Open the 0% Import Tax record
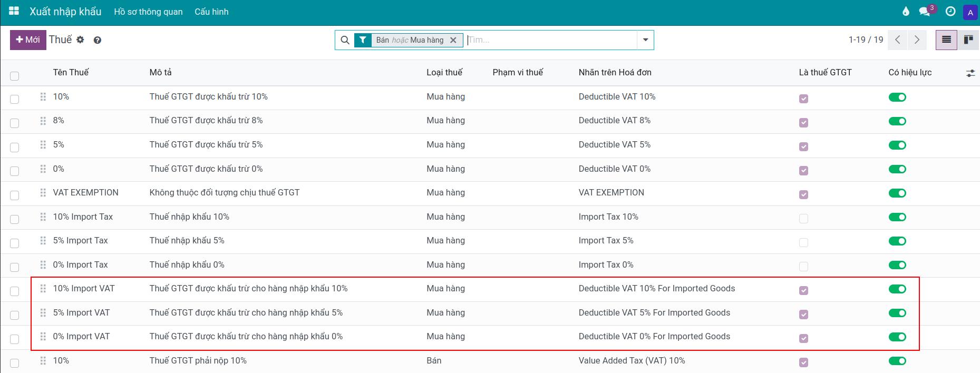980x373 pixels. [80, 265]
